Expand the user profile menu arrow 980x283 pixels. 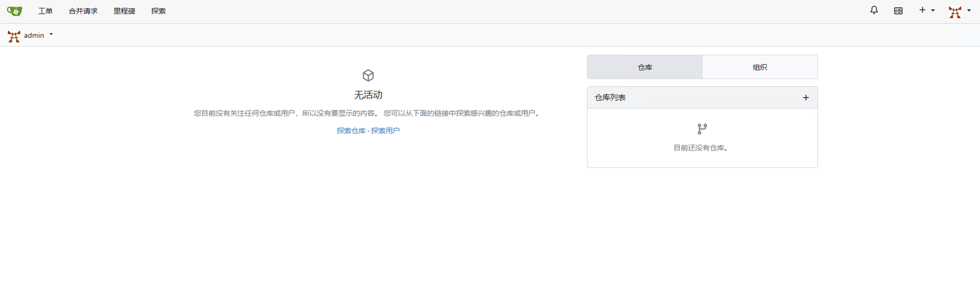[x=969, y=11]
